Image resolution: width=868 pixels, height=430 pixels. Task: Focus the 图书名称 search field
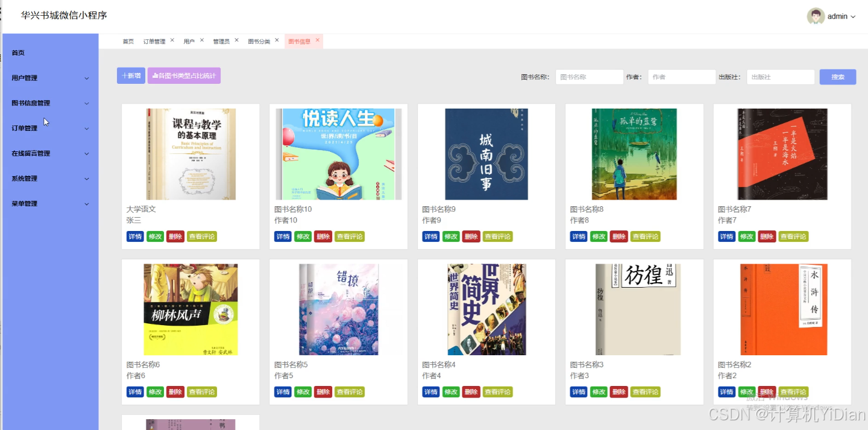589,77
